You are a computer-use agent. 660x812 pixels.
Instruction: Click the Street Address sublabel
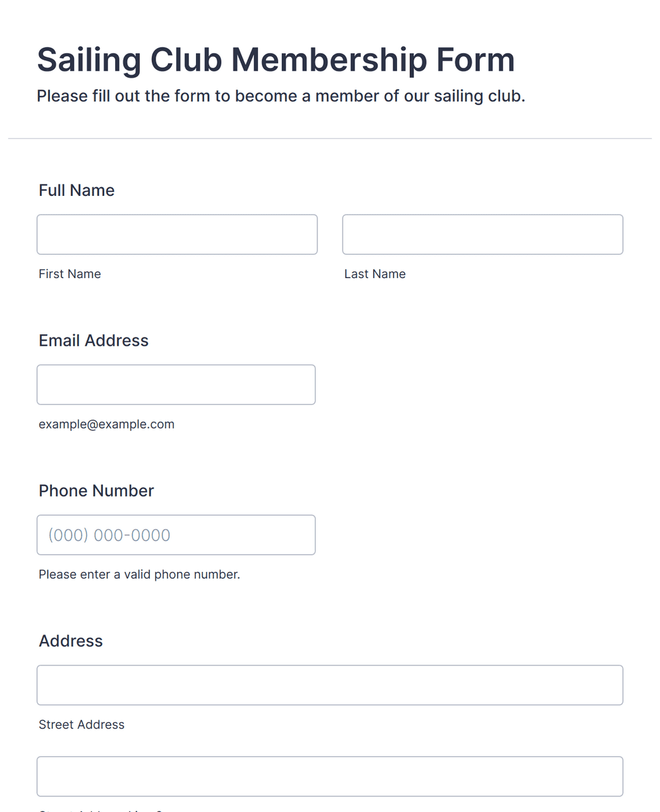pos(82,724)
